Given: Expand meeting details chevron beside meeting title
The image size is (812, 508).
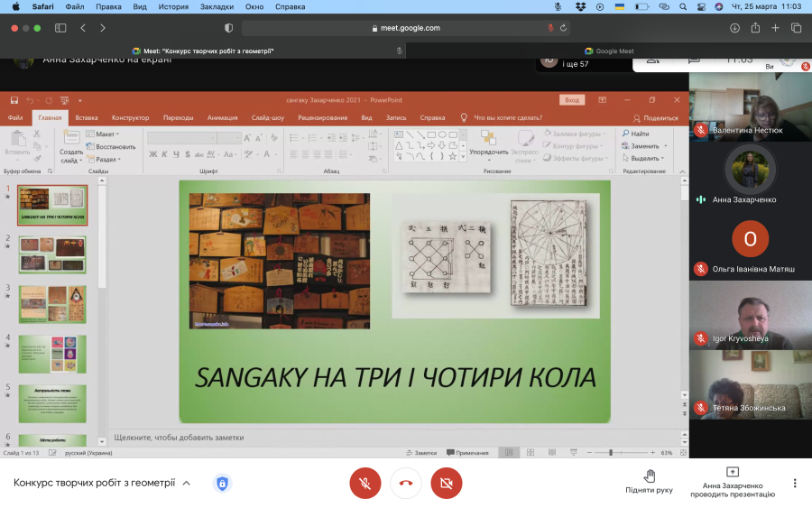Looking at the screenshot, I should point(187,483).
